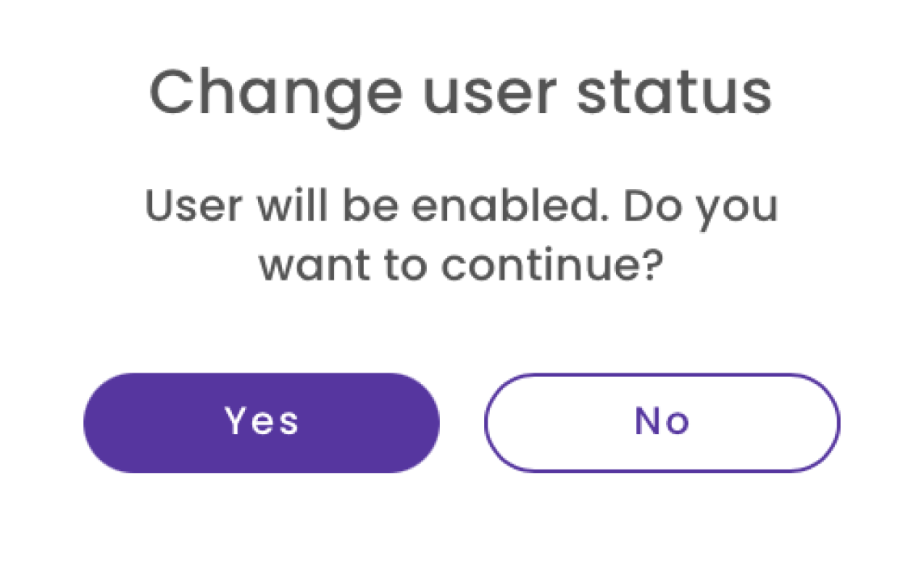Choose No on the confirmation dialog
Screen dimensions: 924x561
coord(661,421)
